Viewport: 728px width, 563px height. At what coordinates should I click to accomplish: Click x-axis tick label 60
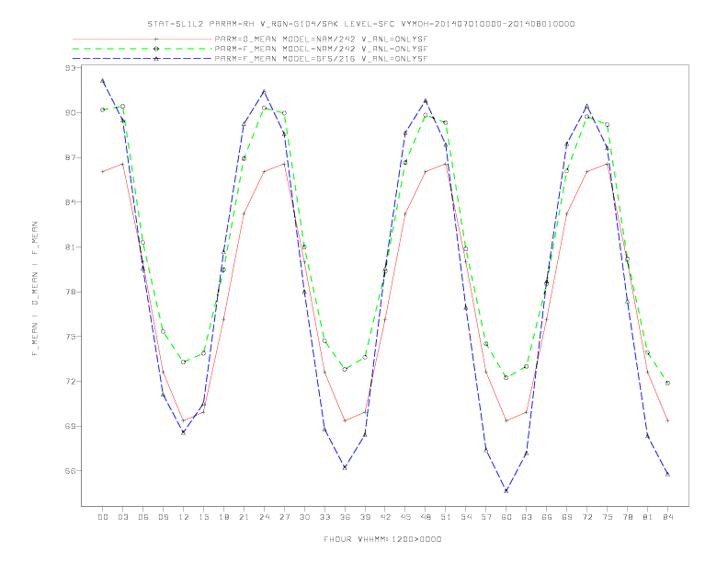[x=506, y=517]
